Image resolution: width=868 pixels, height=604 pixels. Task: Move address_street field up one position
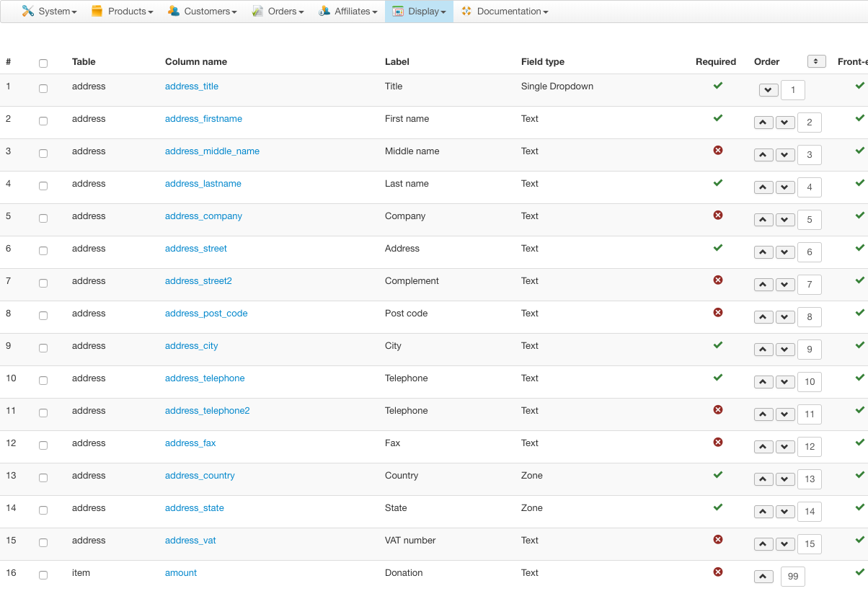[x=763, y=252]
